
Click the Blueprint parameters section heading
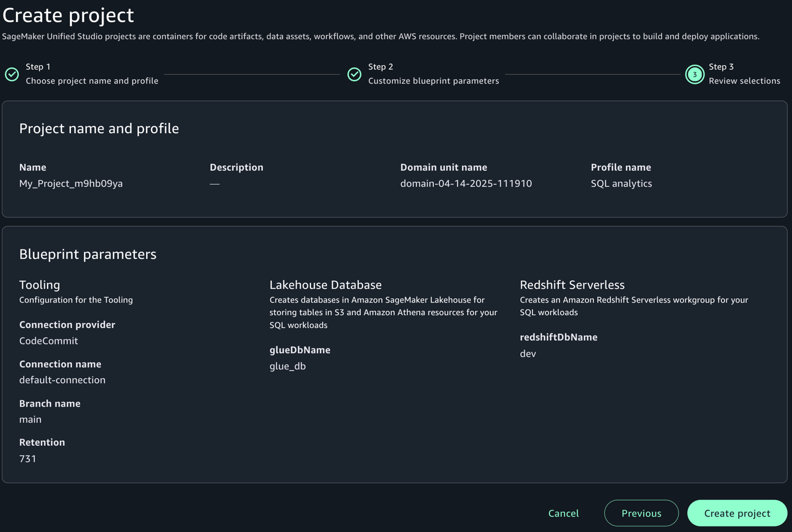[87, 254]
